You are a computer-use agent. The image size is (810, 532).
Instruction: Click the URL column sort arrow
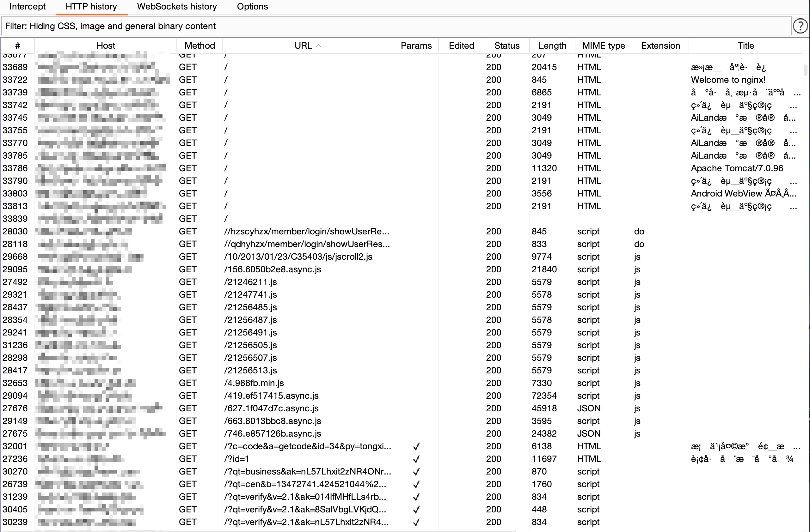[318, 46]
